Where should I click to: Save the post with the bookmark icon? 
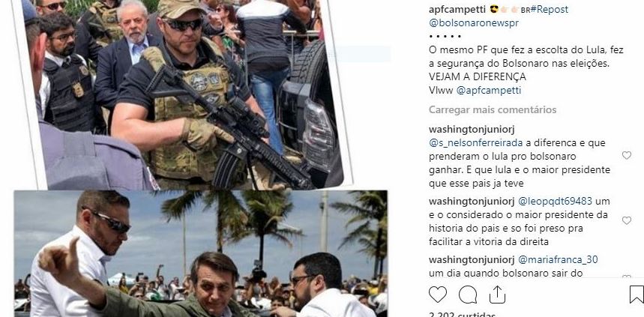tap(637, 295)
